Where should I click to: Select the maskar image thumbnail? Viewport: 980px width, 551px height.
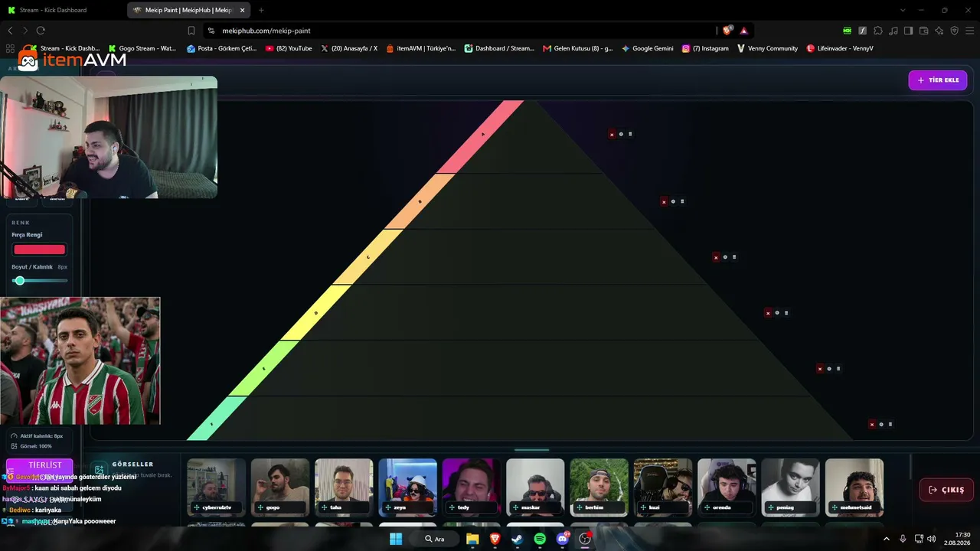coord(535,487)
